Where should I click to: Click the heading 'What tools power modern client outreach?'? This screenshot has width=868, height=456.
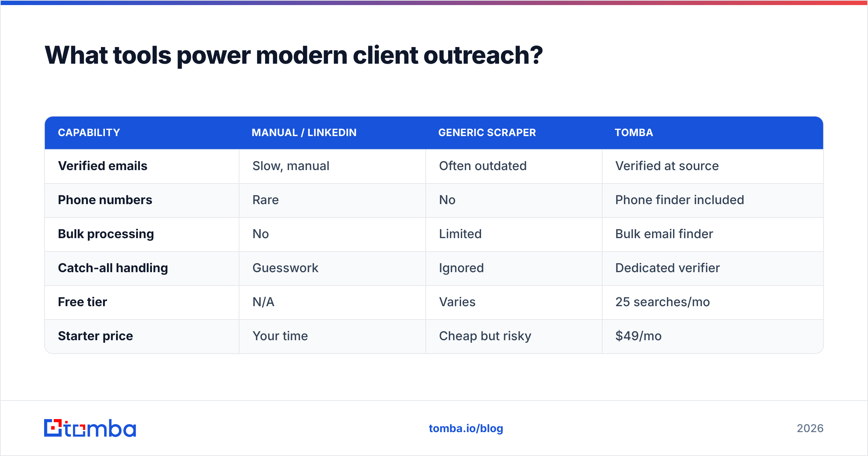point(294,55)
